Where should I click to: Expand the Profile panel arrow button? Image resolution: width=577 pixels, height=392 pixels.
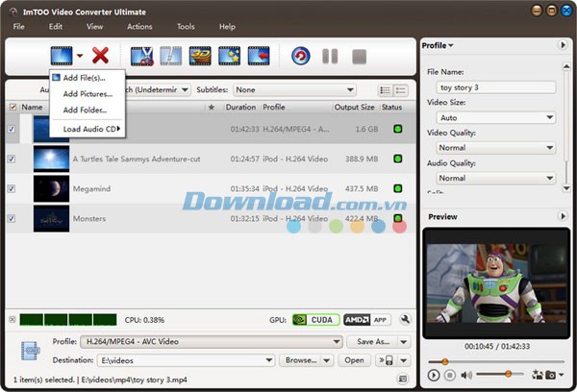coord(563,45)
